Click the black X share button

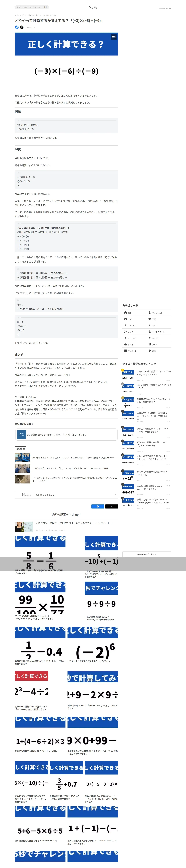111,506
